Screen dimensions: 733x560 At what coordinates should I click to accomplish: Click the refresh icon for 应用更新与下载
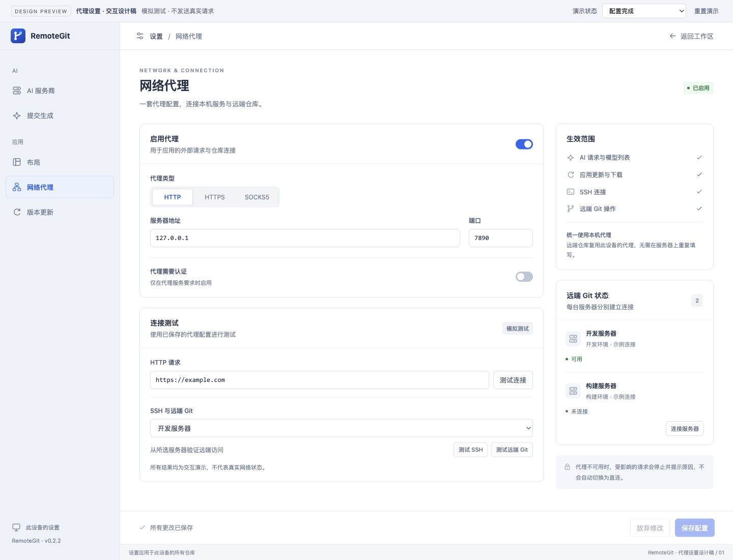point(571,174)
